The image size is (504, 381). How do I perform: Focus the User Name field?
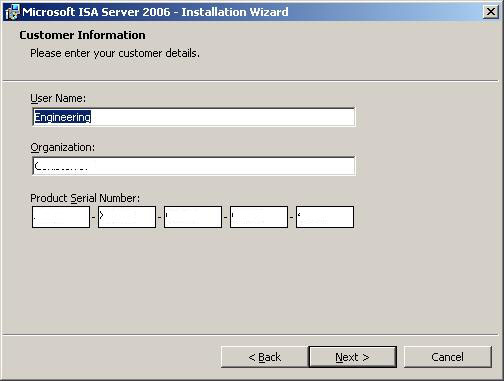[x=194, y=117]
